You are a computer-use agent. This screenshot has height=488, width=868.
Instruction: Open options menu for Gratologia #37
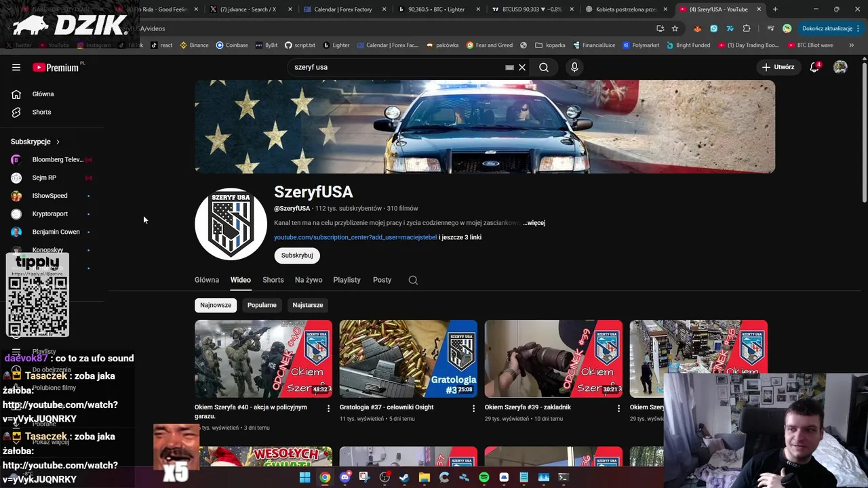pyautogui.click(x=473, y=409)
